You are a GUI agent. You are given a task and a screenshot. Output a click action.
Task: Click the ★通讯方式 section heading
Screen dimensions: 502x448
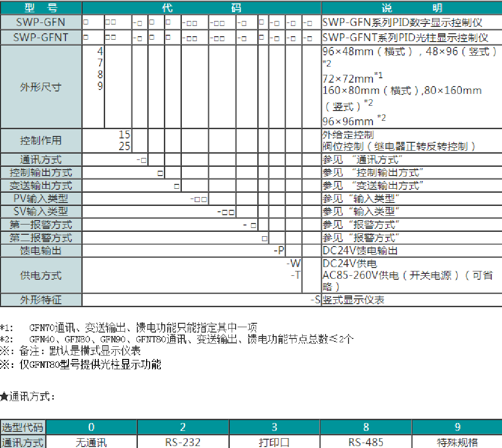(x=27, y=397)
